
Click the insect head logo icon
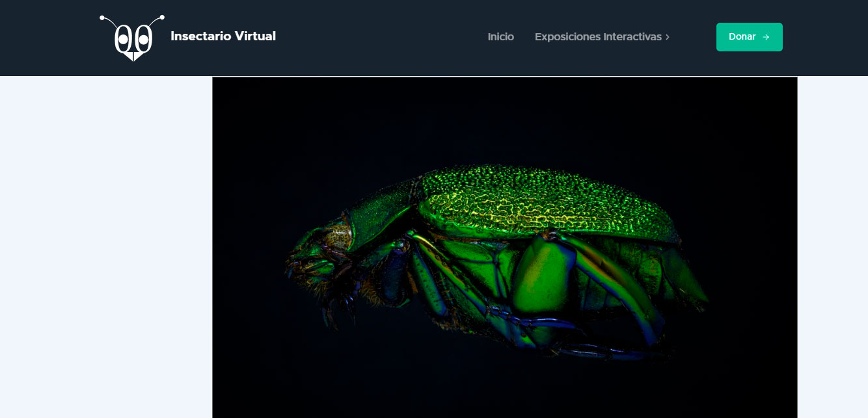click(x=133, y=40)
